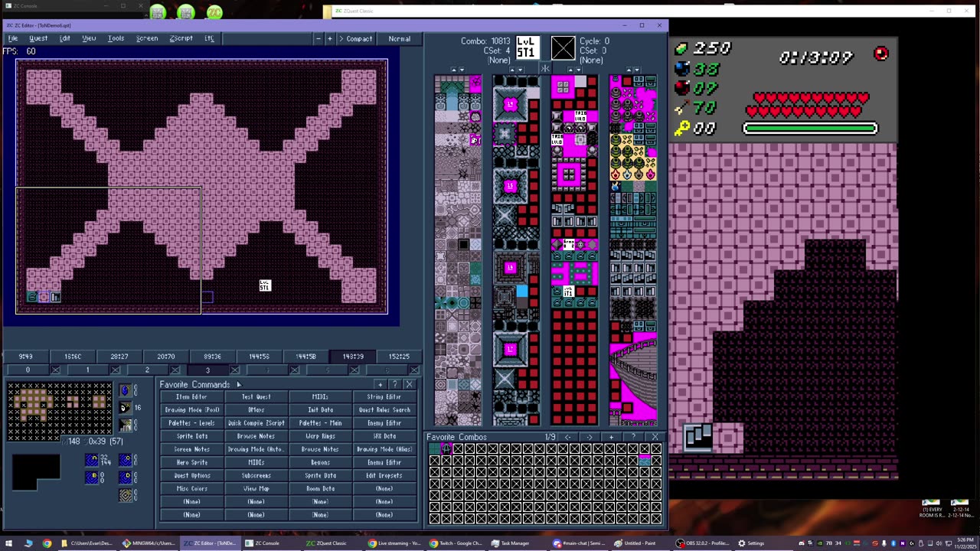Close the Favorite Combos panel
Screen dimensions: 980x551
[x=655, y=437]
